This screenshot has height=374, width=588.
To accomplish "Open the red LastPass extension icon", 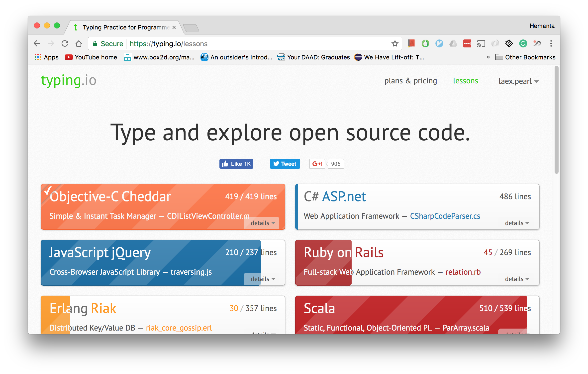I will (467, 44).
